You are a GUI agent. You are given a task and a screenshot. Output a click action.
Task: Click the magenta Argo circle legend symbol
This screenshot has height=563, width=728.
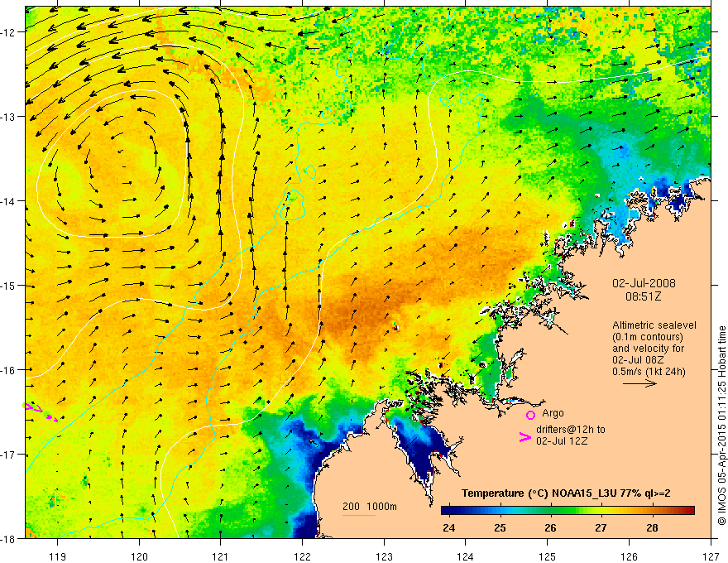(x=530, y=415)
